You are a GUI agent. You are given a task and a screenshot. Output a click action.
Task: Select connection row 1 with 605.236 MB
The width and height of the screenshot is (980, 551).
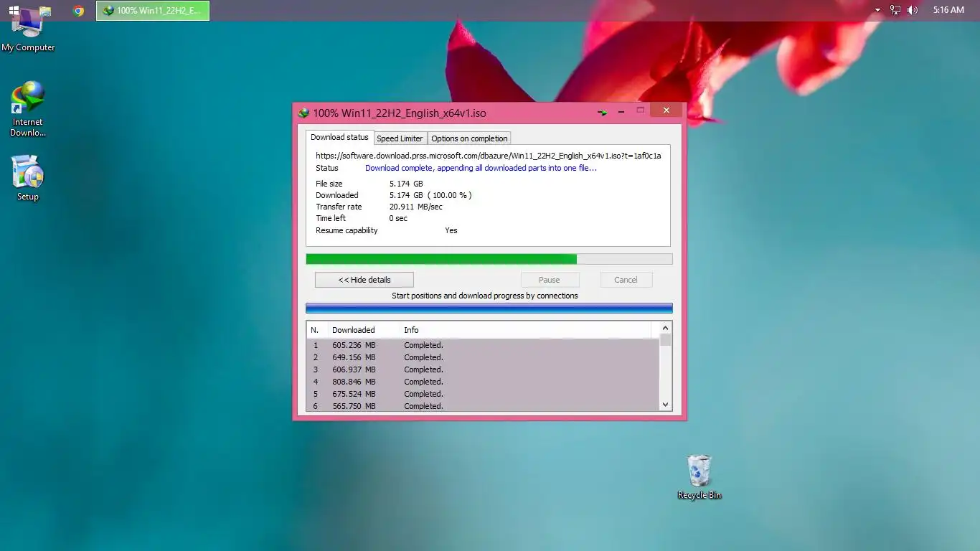coord(482,345)
